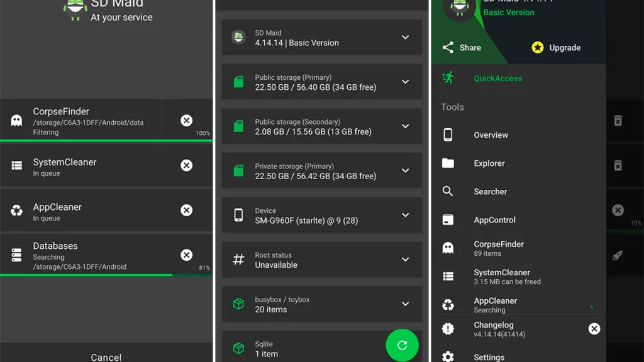Screen dimensions: 644x362
Task: Click the Databases 81% progress bar
Action: pos(106,275)
